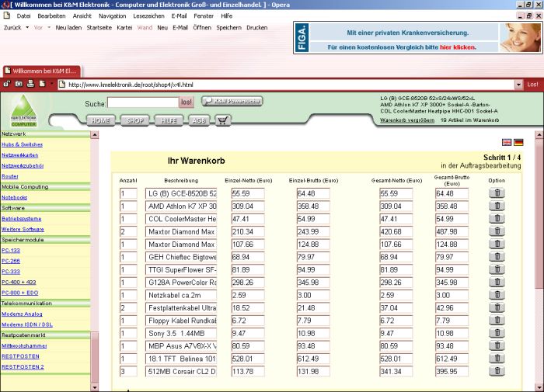Open the small dropdown arrow before address field
544x392 pixels.
click(52, 84)
